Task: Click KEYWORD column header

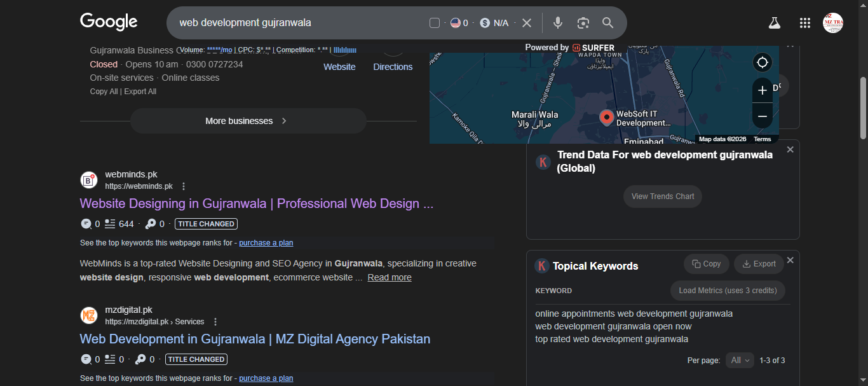Action: pyautogui.click(x=553, y=291)
